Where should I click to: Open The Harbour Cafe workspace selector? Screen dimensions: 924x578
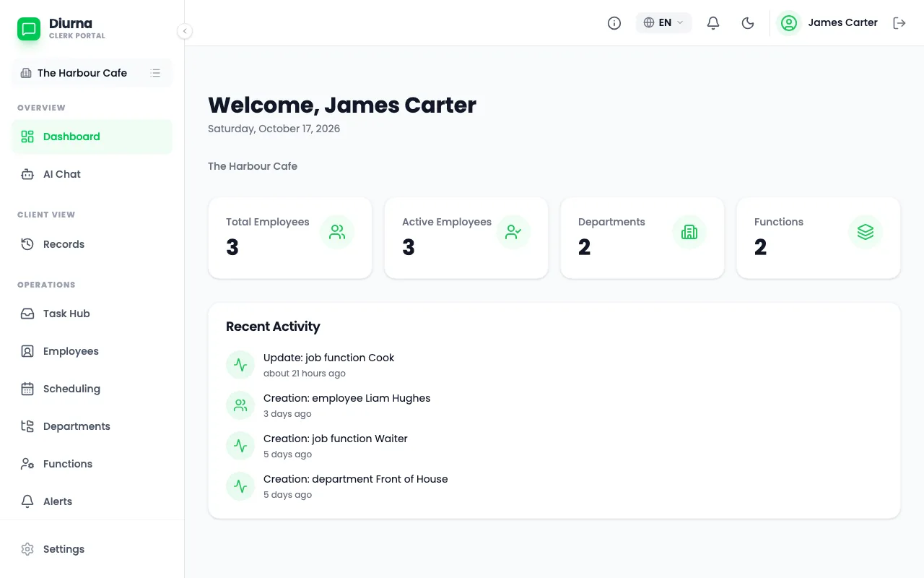pyautogui.click(x=92, y=73)
